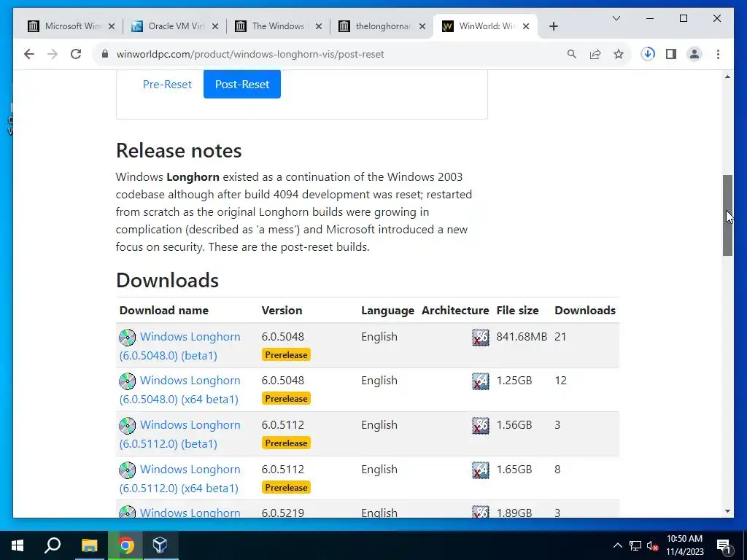
Task: Click the Version column header
Action: [x=282, y=311]
